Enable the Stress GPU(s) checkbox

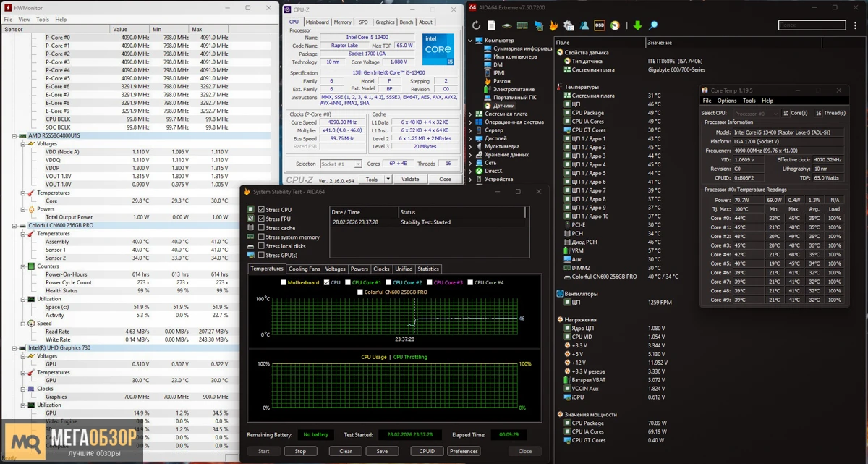(260, 254)
